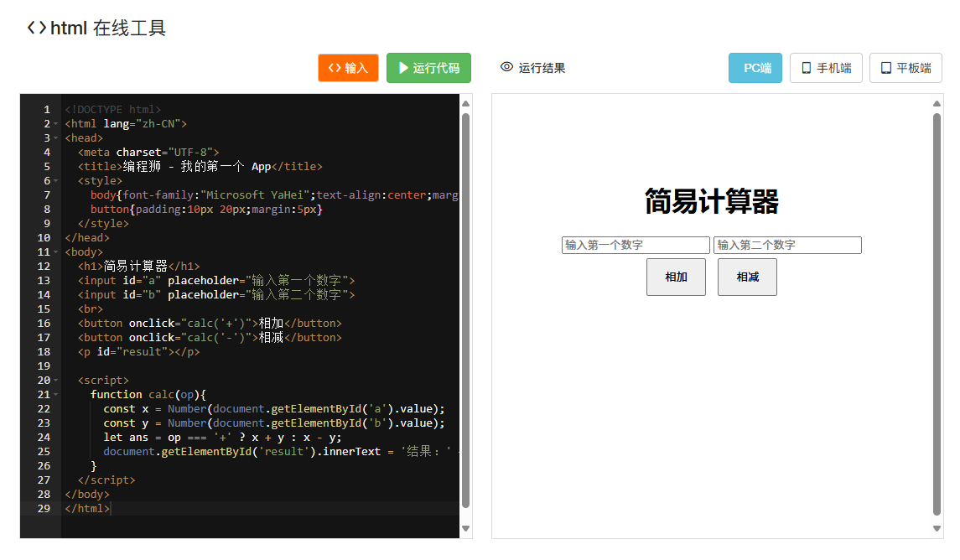Click the code editor scroll down arrow
The image size is (960, 560).
(466, 529)
